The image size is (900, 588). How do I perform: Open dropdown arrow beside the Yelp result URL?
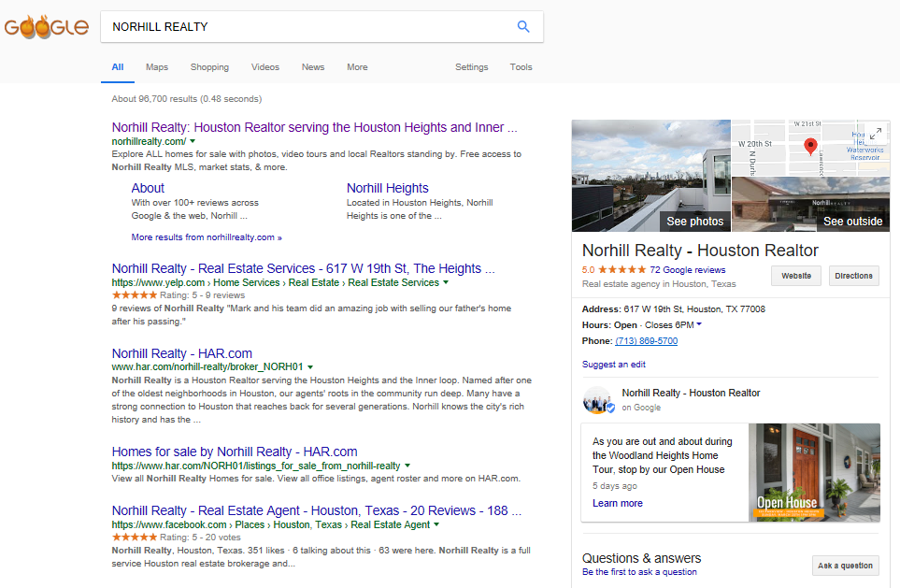[x=446, y=282]
